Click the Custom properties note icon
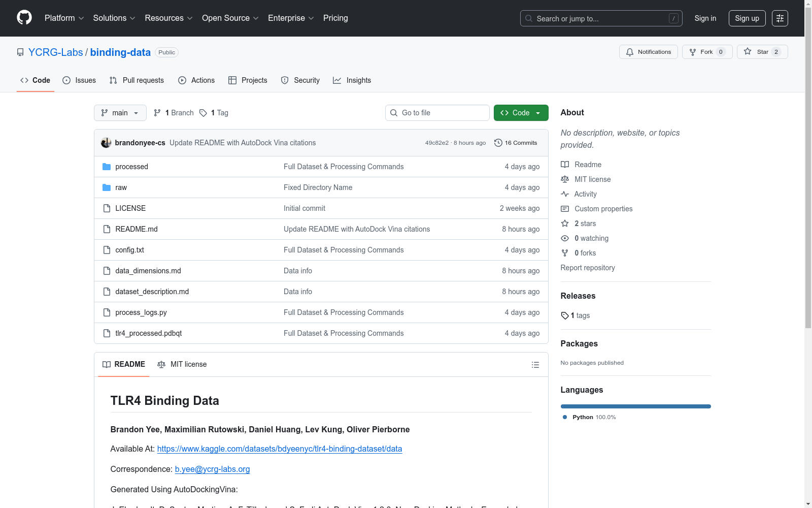 (565, 209)
